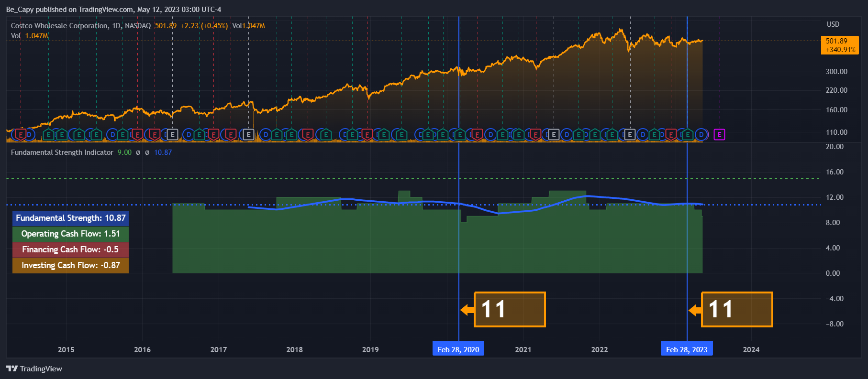This screenshot has width=868, height=379.
Task: Click the 4.00 indicator scale label
Action: tap(833, 248)
